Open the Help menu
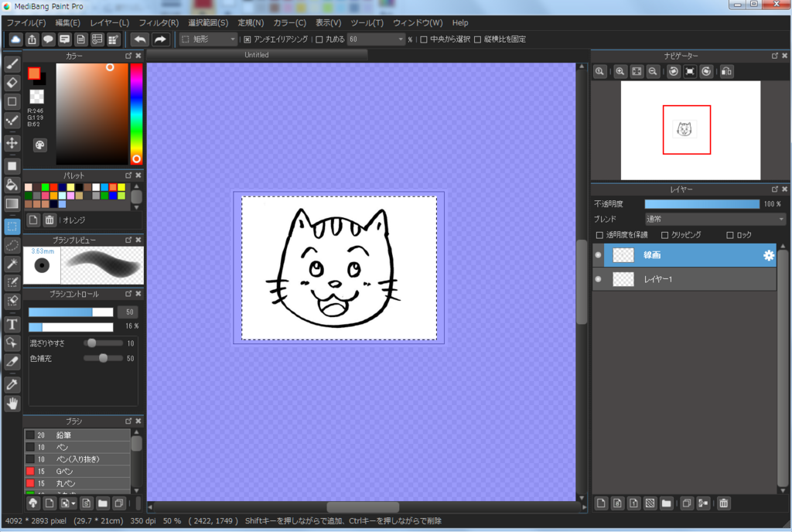 459,22
